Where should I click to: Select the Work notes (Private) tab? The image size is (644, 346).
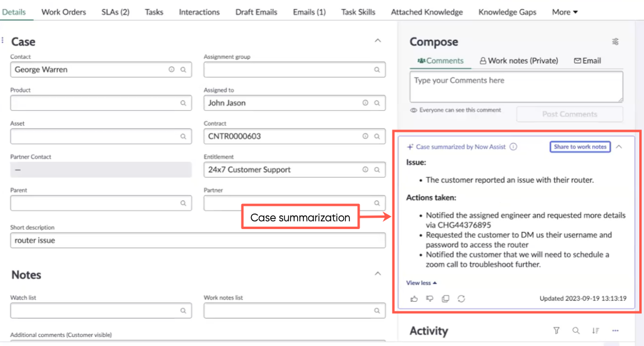click(519, 60)
